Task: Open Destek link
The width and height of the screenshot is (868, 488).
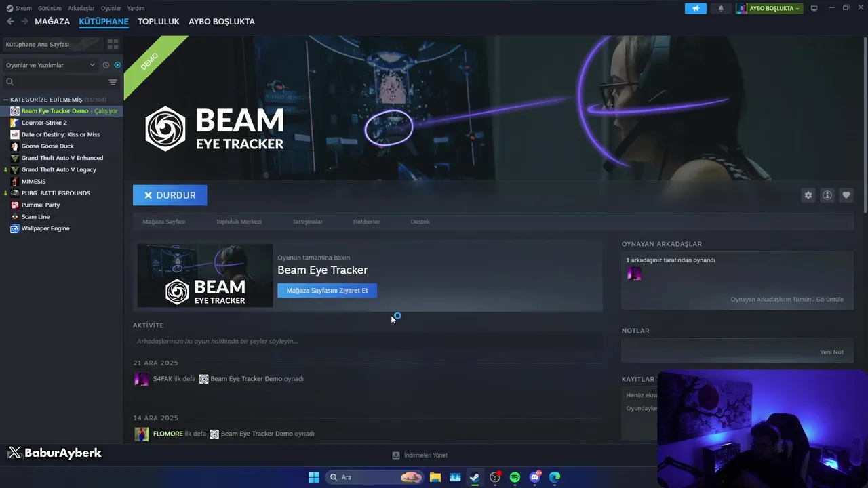Action: pyautogui.click(x=420, y=222)
